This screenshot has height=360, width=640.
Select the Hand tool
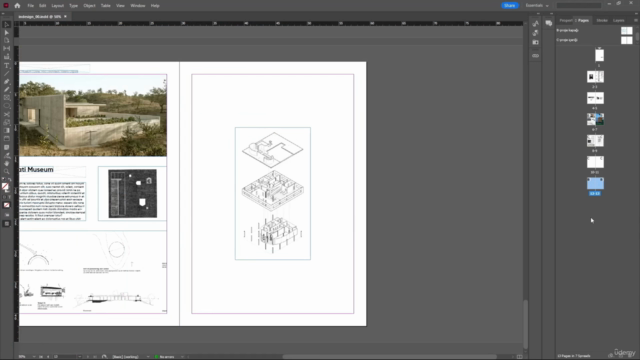[7, 163]
